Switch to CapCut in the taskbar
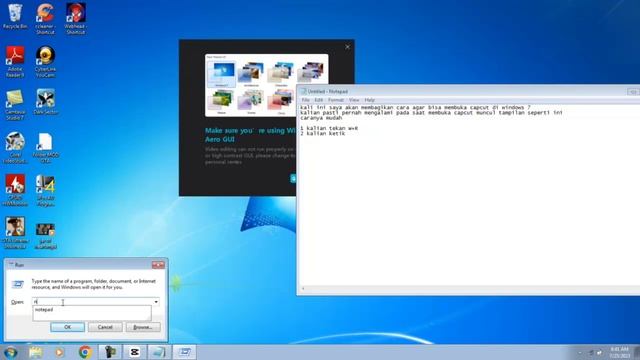The image size is (640, 360). [134, 352]
